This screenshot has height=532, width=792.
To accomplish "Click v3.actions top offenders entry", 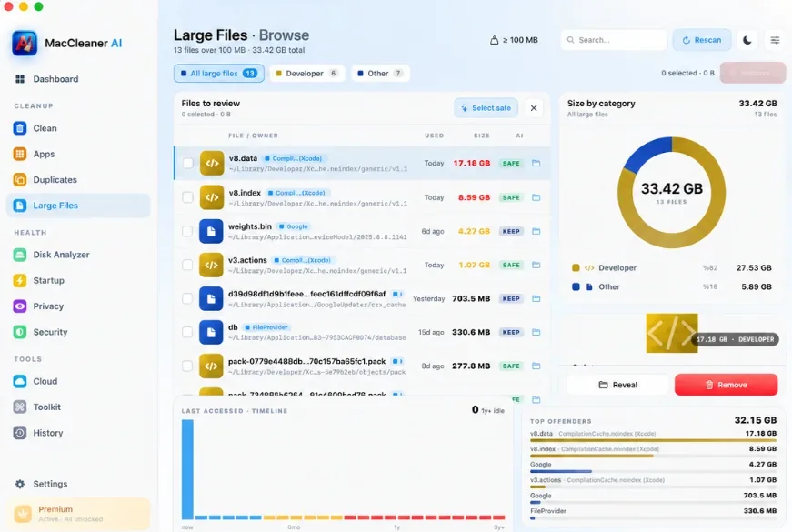I will (x=653, y=483).
